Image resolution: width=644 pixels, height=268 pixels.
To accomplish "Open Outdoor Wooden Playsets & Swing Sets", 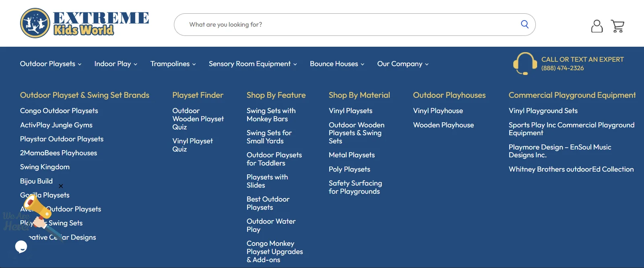I will [x=356, y=133].
